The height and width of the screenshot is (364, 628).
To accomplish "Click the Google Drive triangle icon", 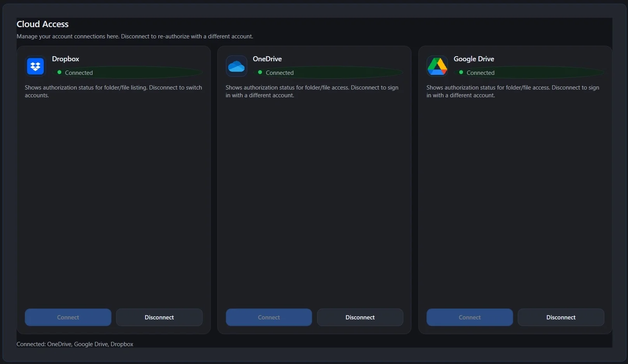I will [437, 66].
